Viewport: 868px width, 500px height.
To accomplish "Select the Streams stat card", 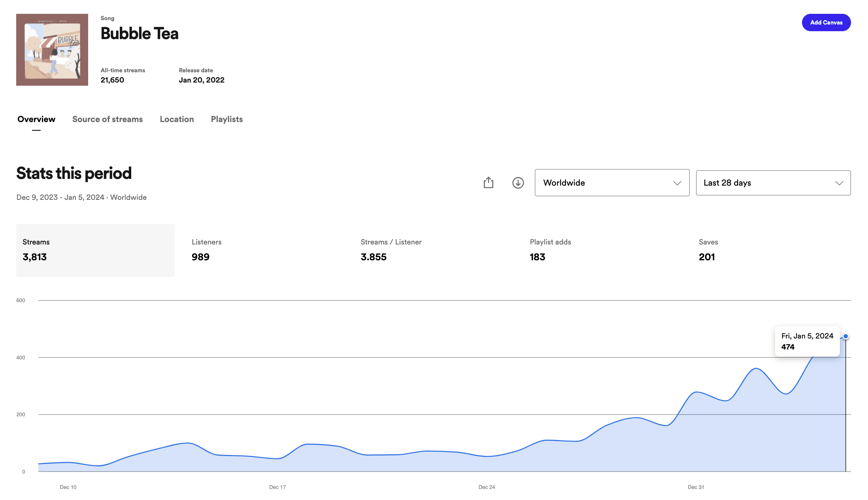I will (95, 250).
